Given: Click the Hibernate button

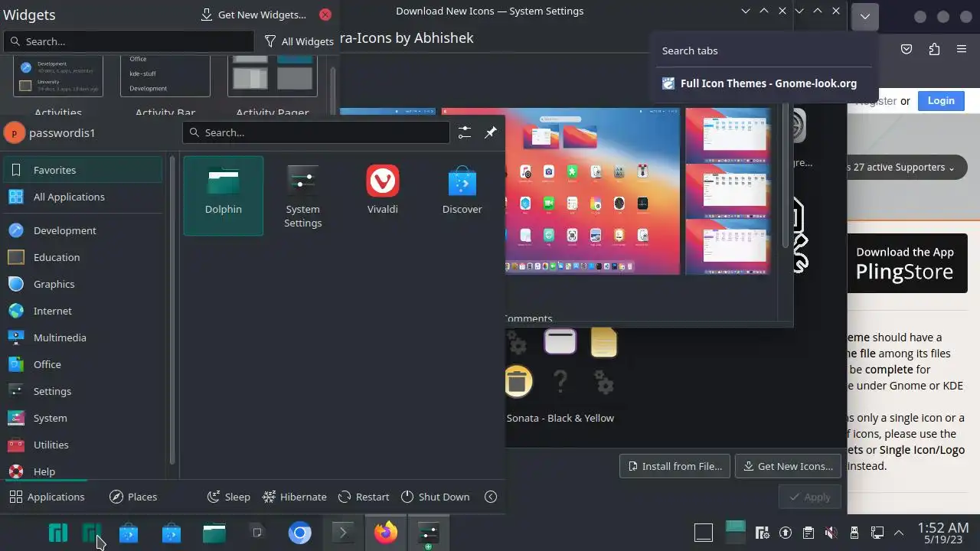Looking at the screenshot, I should (x=295, y=497).
